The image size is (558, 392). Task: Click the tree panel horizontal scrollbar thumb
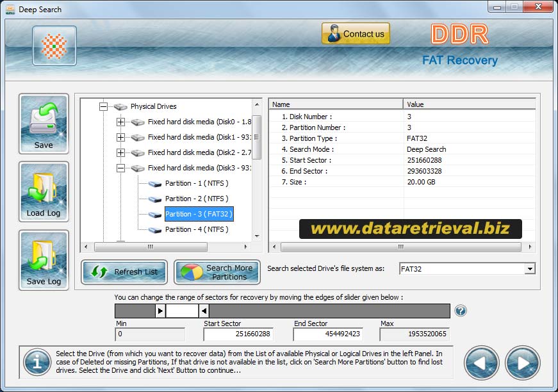tap(151, 247)
